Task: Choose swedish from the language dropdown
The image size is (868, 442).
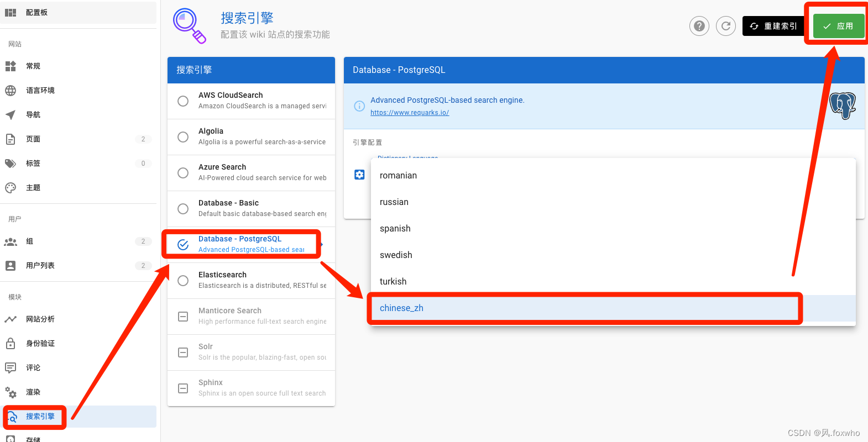Action: point(613,255)
